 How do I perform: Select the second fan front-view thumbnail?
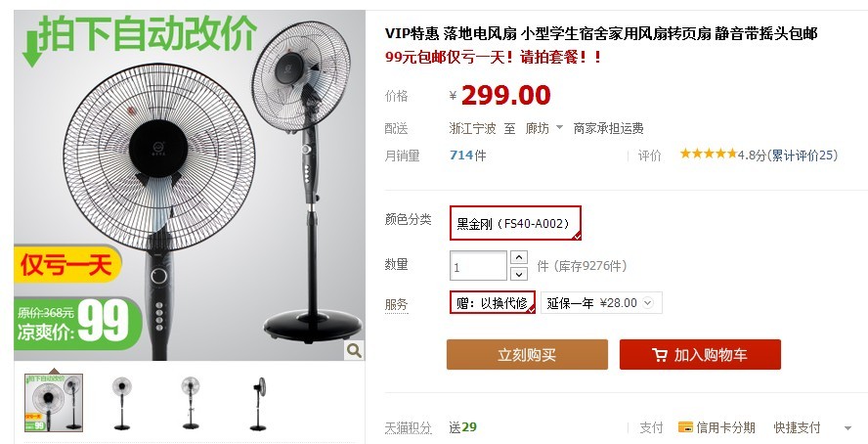(x=122, y=403)
